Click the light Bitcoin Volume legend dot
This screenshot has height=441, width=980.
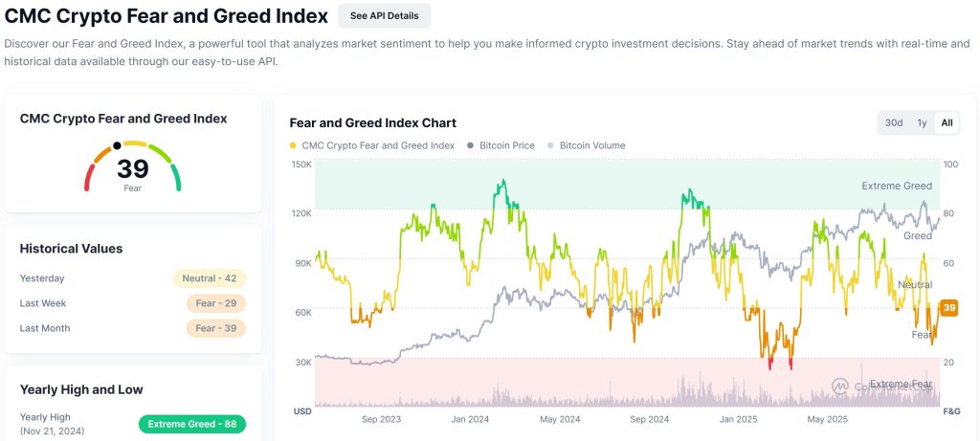pos(550,146)
